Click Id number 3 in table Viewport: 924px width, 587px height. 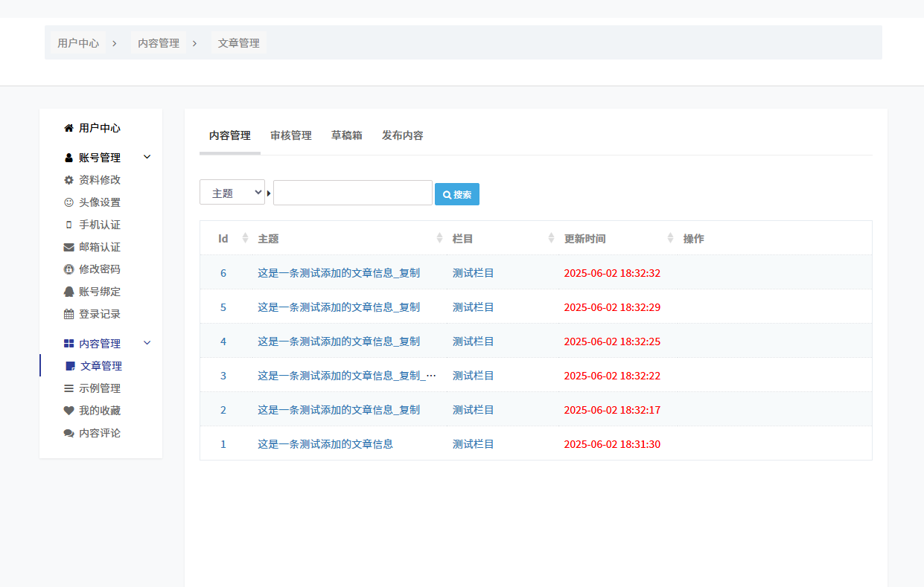(x=223, y=376)
